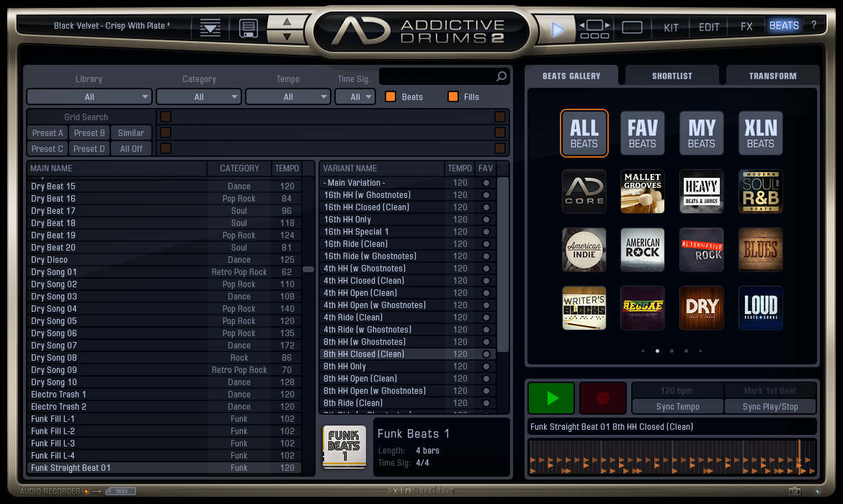The image size is (843, 504).
Task: Toggle the Fills filter checkbox
Action: point(453,96)
